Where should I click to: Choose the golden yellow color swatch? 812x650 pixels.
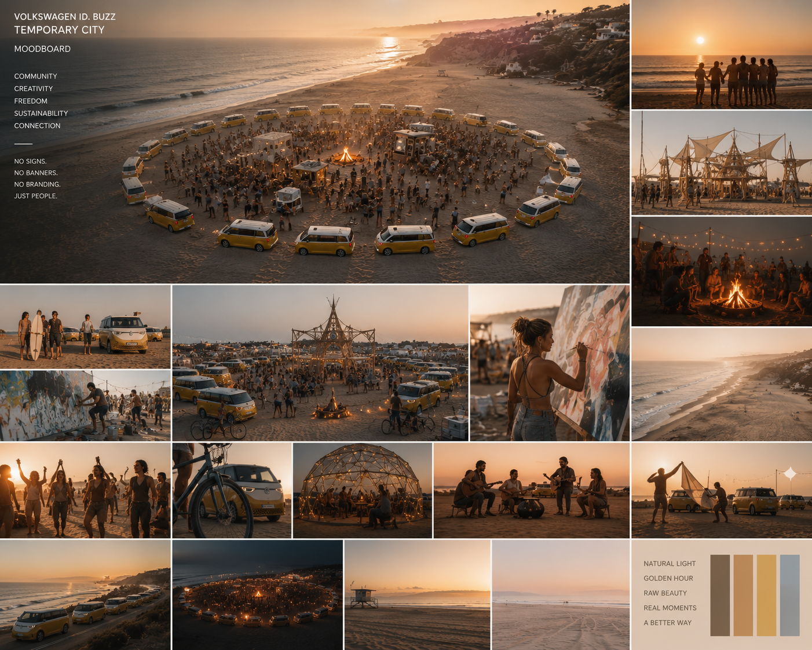coord(766,595)
